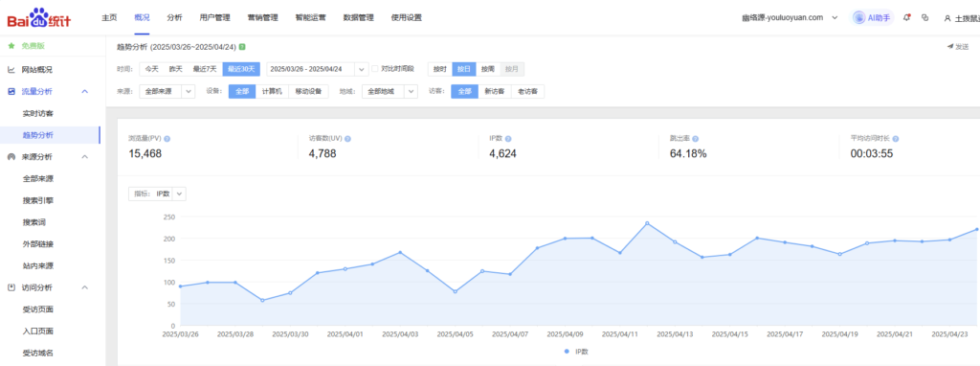Click the help icon next to IP数 metric
The image size is (980, 366).
click(x=508, y=139)
